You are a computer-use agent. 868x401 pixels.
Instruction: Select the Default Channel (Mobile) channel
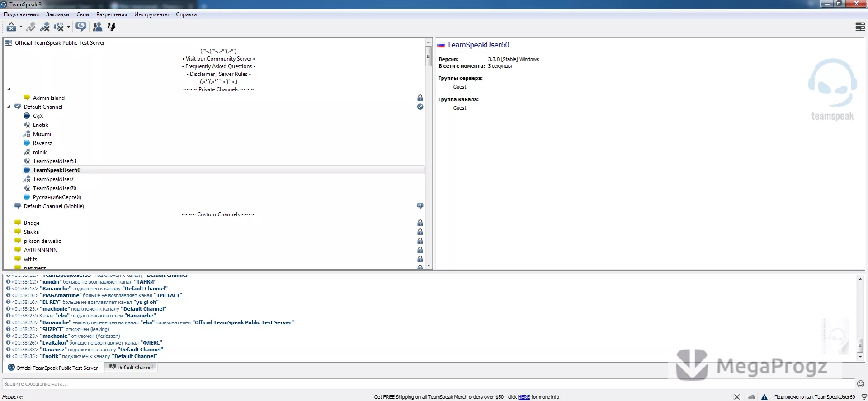tap(54, 206)
